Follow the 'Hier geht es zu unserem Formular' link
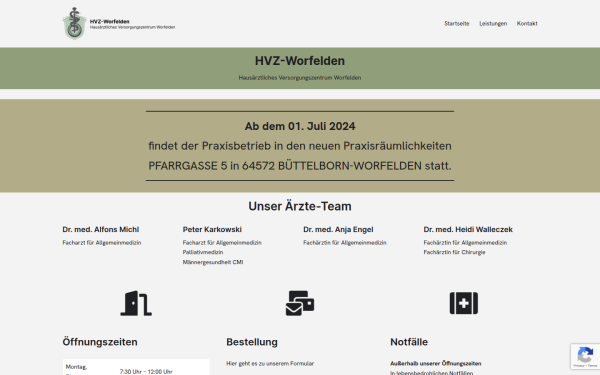 tap(270, 364)
